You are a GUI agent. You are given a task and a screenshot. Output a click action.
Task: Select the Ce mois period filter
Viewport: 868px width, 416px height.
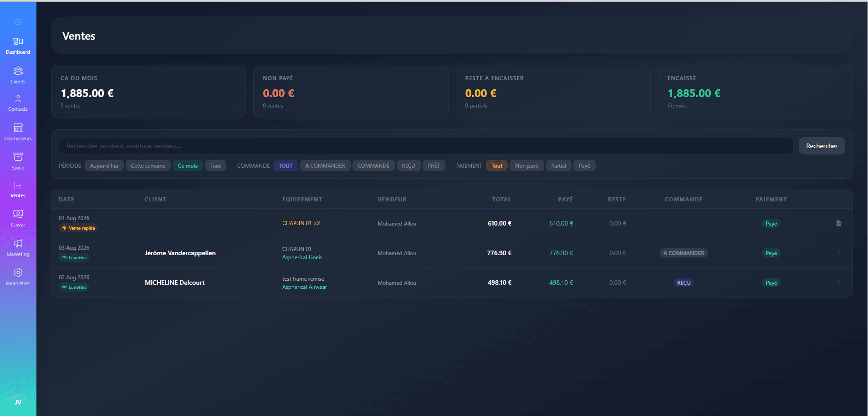pyautogui.click(x=188, y=165)
